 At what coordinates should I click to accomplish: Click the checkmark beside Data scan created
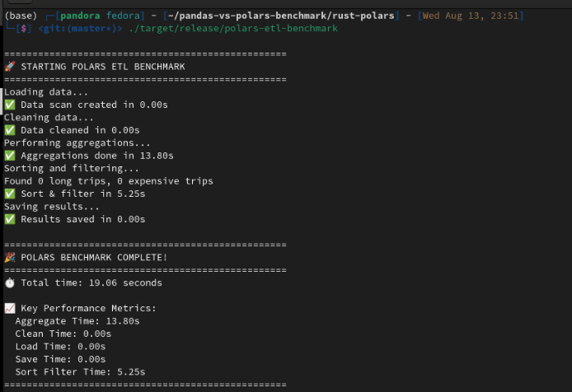pos(9,105)
